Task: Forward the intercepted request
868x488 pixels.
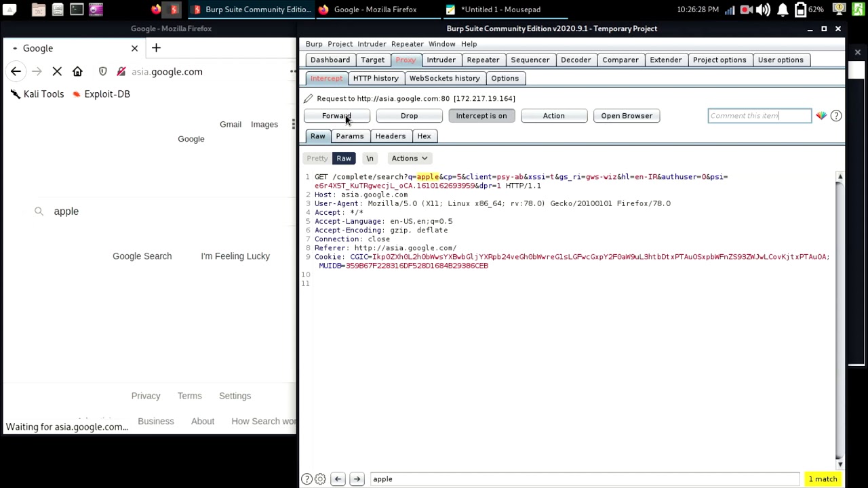Action: pyautogui.click(x=336, y=115)
